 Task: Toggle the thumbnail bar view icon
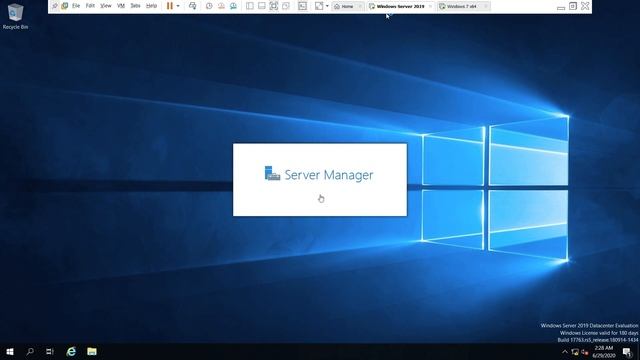click(262, 6)
